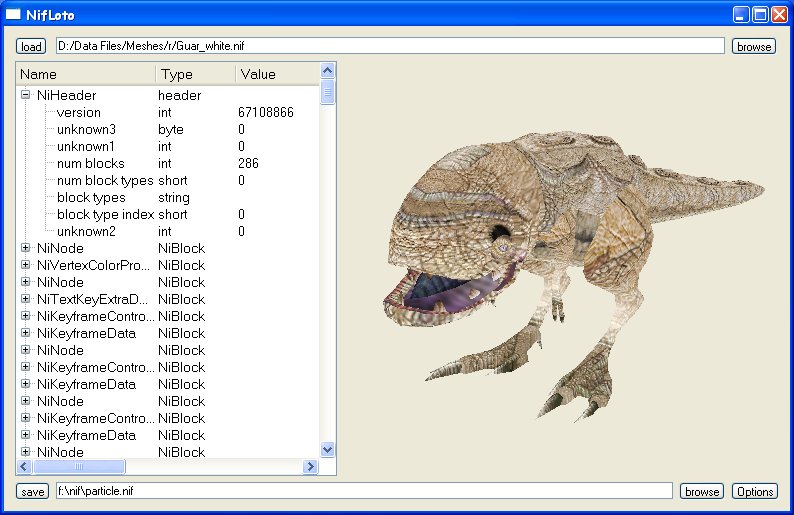
Task: Minimize the NifLoto window
Action: tap(741, 15)
